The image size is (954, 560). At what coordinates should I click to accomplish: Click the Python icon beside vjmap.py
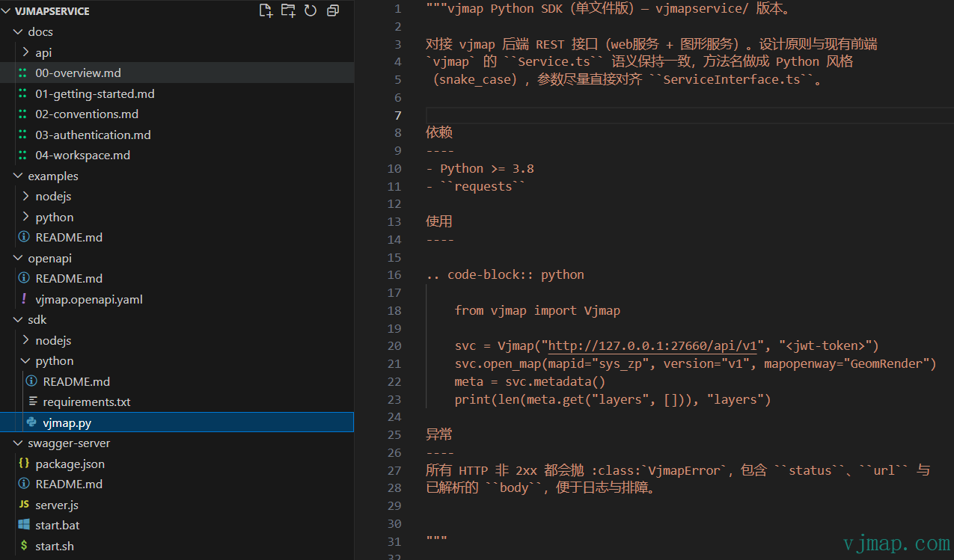point(31,422)
